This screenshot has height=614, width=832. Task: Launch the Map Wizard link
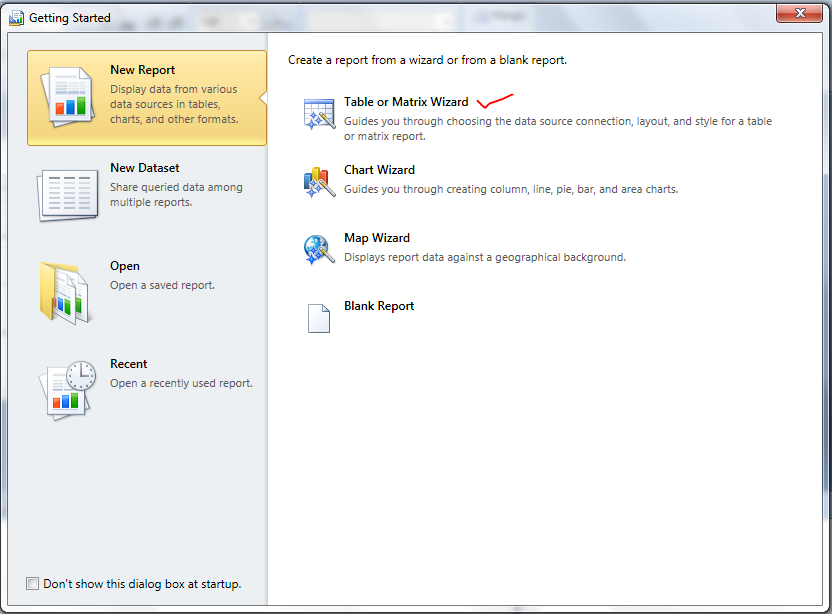coord(377,238)
